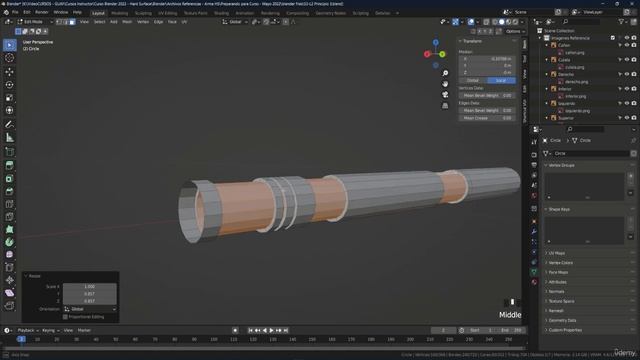This screenshot has height=360, width=640.
Task: Select the Shear tool
Action: pos(9,293)
